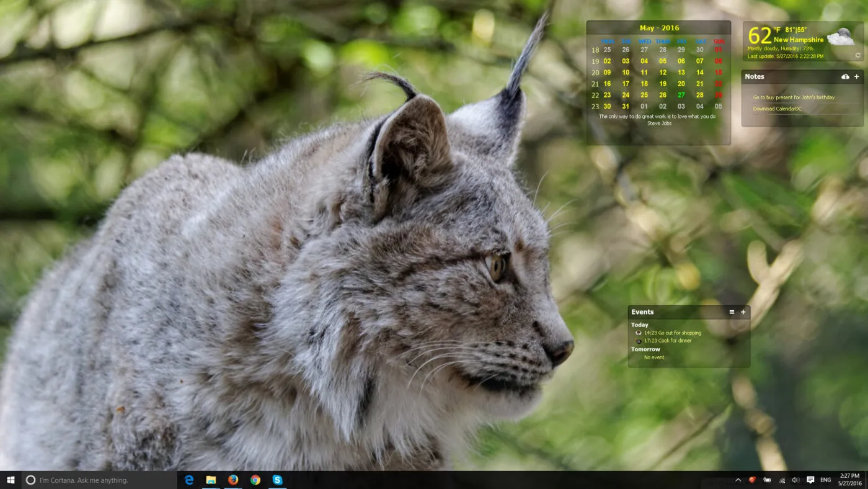This screenshot has width=868, height=489.
Task: Open the "Cook for dinner" event
Action: (667, 341)
